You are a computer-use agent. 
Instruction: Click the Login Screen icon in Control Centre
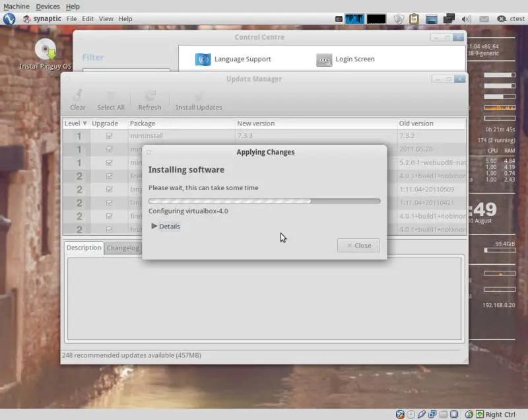(324, 60)
